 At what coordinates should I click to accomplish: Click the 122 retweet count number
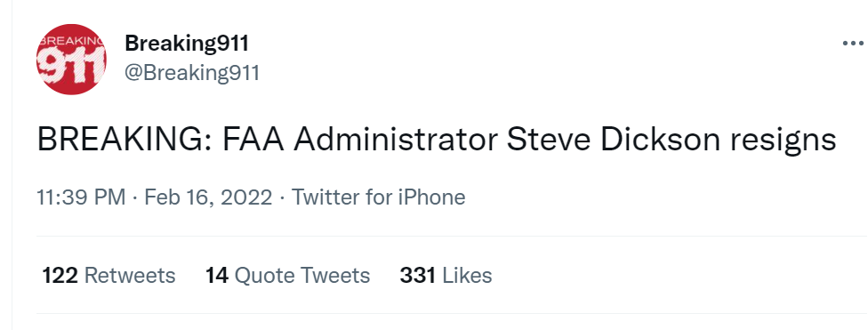(x=60, y=275)
